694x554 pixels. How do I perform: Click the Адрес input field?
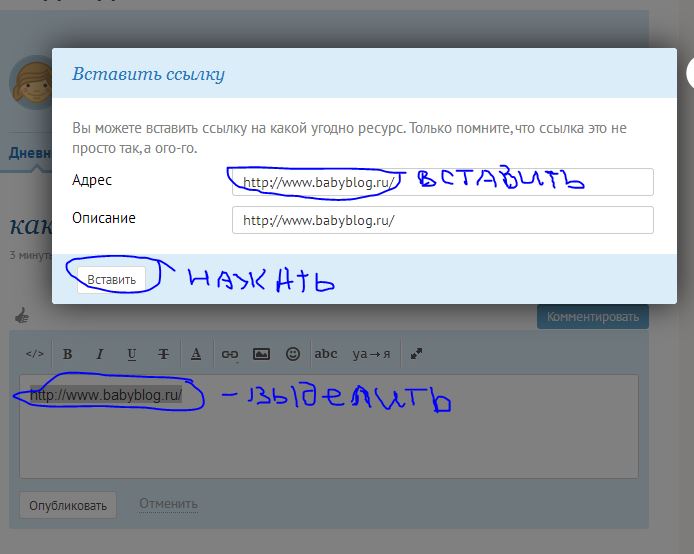[443, 182]
